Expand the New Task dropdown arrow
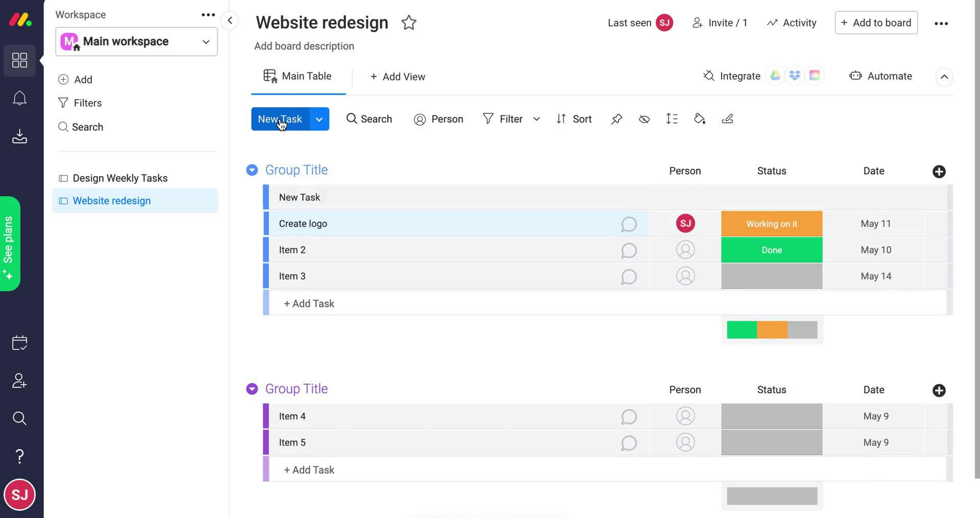Image resolution: width=980 pixels, height=518 pixels. [x=319, y=120]
